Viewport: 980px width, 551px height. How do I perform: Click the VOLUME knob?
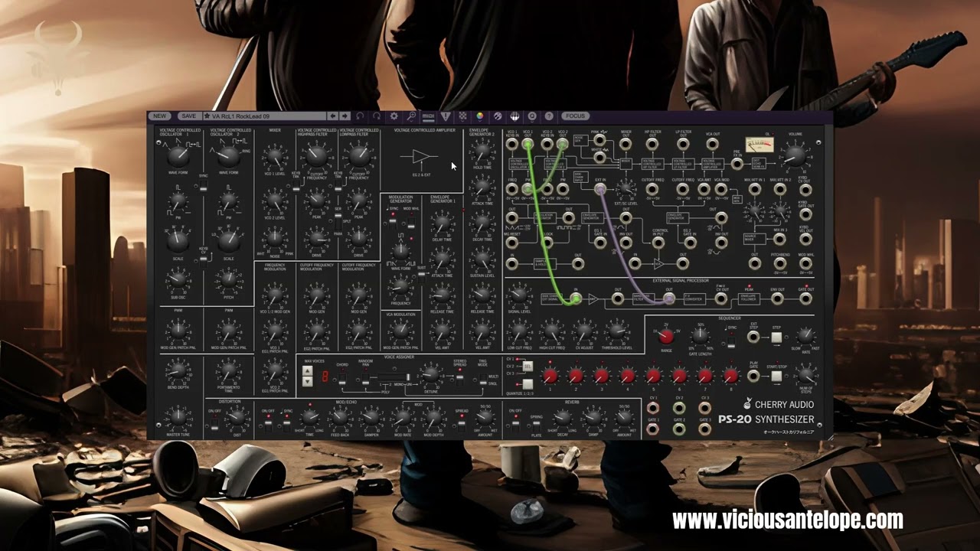coord(795,156)
